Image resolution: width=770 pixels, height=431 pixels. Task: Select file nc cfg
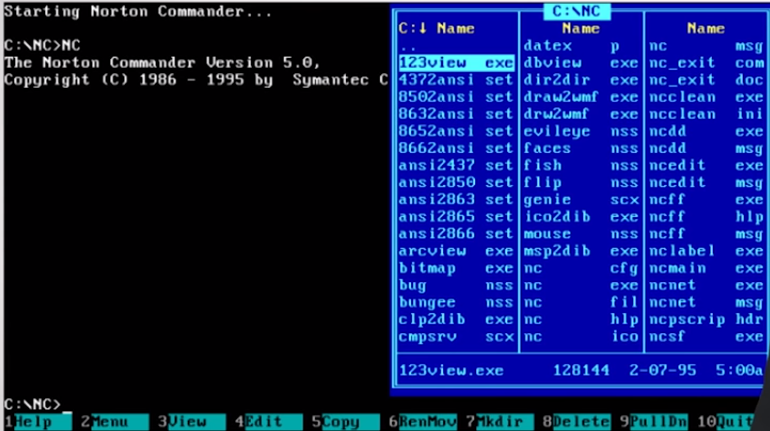(581, 268)
